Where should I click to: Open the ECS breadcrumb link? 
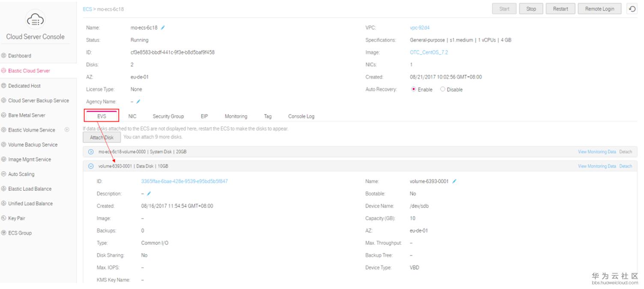click(x=87, y=9)
